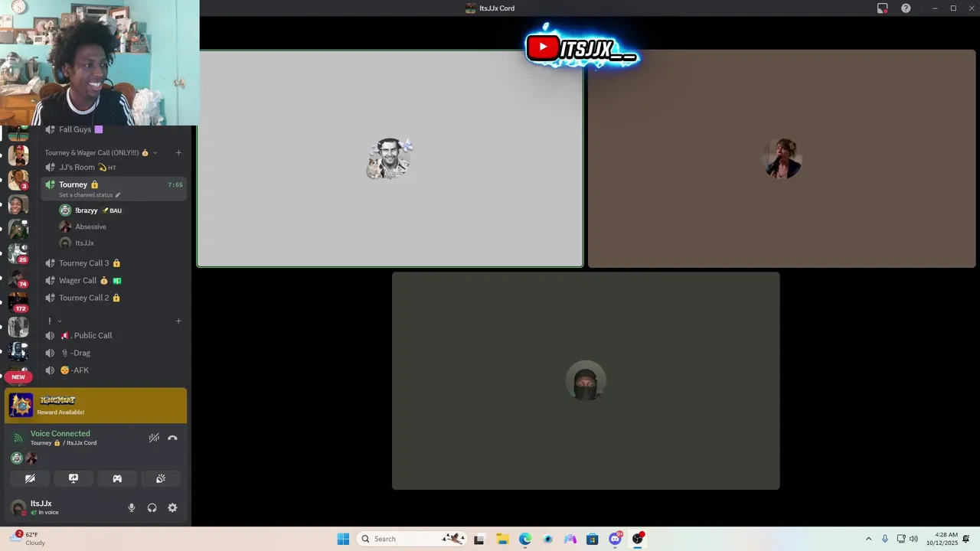Open the Windows Start menu
980x551 pixels.
tap(343, 539)
